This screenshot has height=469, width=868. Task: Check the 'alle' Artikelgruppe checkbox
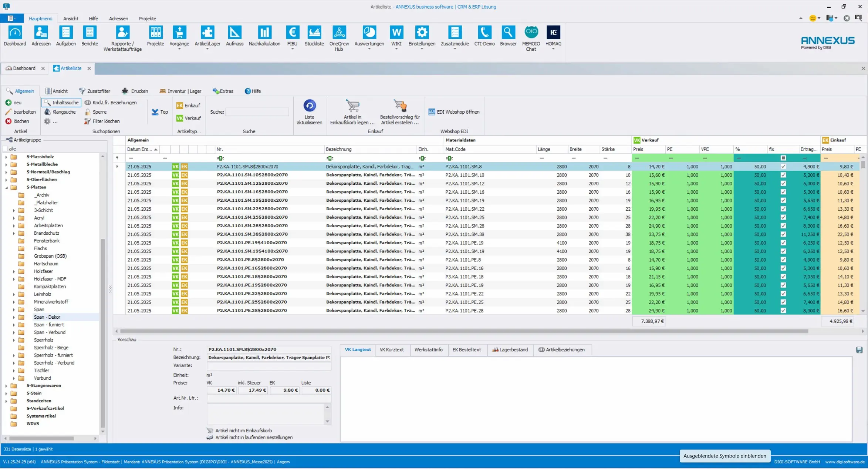point(5,149)
